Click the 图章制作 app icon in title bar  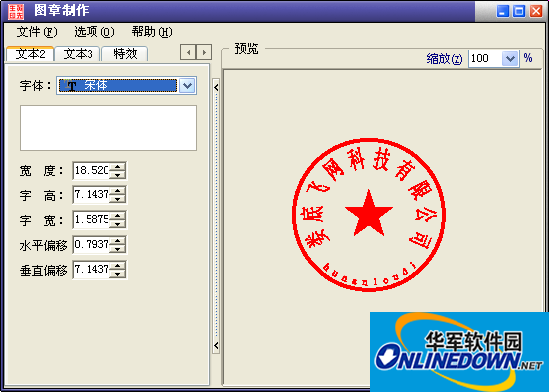pyautogui.click(x=16, y=11)
